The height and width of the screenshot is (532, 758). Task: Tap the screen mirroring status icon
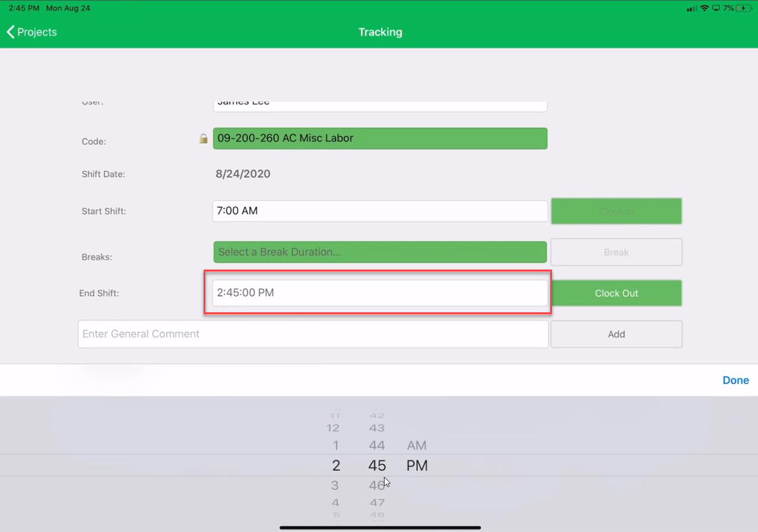(716, 8)
